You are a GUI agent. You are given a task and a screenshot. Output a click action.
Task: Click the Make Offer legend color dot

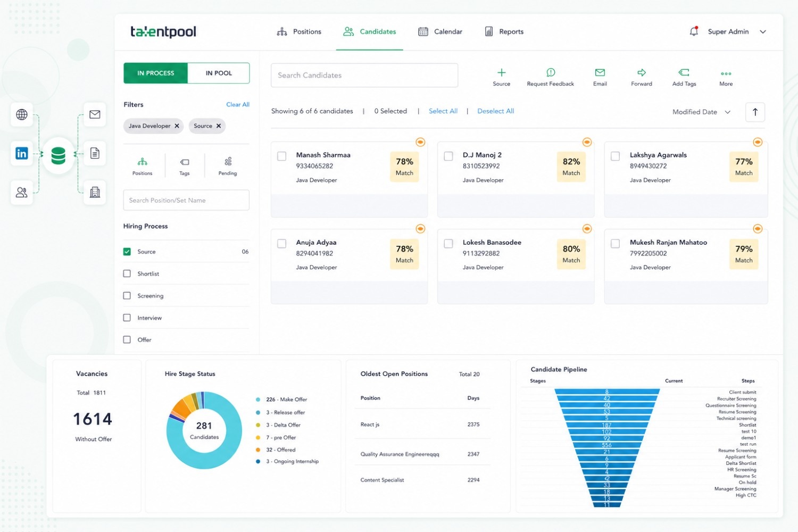258,400
